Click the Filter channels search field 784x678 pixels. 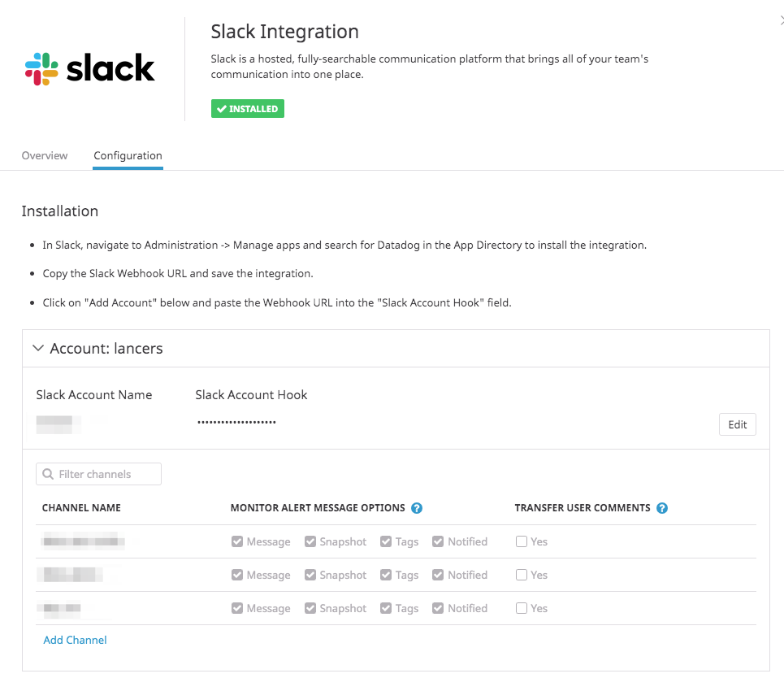pos(99,474)
